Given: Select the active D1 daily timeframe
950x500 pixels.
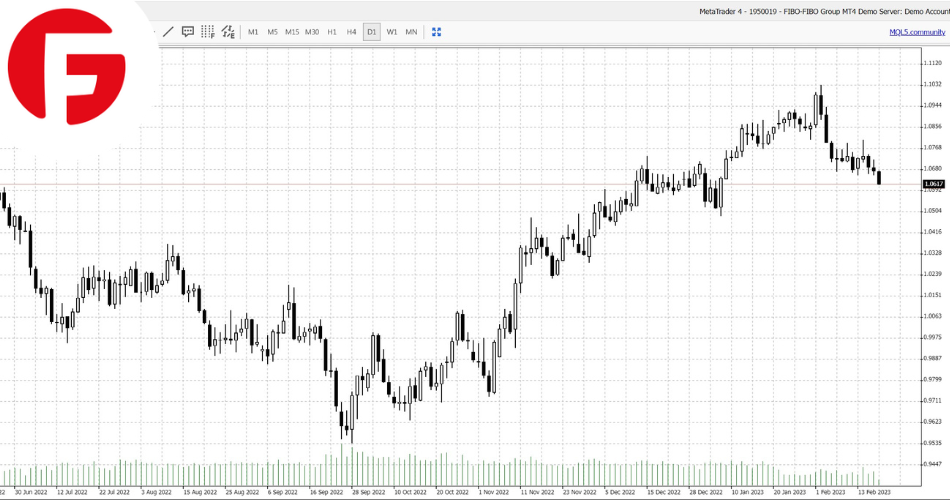Looking at the screenshot, I should coord(371,32).
